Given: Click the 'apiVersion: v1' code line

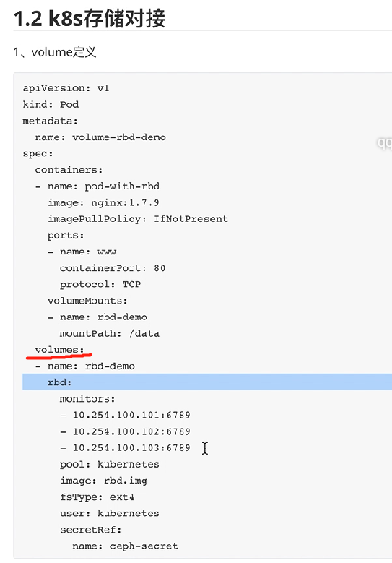Looking at the screenshot, I should pos(66,88).
